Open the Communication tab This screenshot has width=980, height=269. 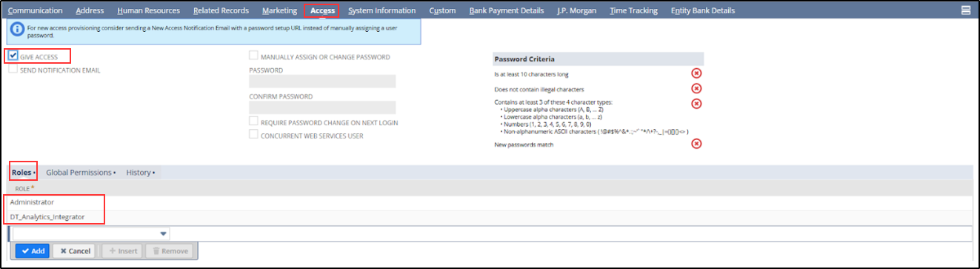coord(35,10)
